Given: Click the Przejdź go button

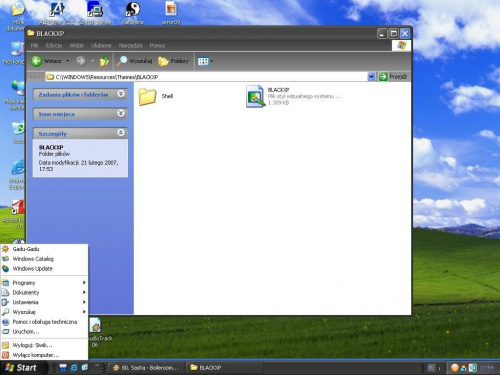Looking at the screenshot, I should (394, 77).
